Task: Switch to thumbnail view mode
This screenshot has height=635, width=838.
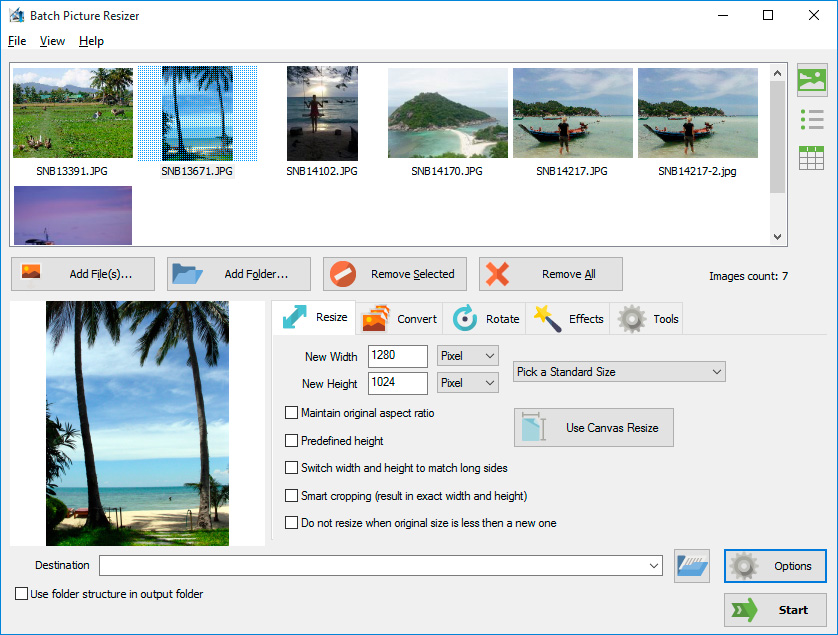Action: tap(812, 79)
